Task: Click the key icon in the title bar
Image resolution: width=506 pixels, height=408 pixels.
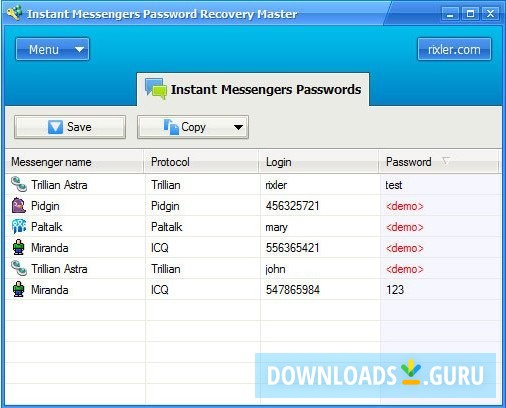Action: click(x=14, y=13)
